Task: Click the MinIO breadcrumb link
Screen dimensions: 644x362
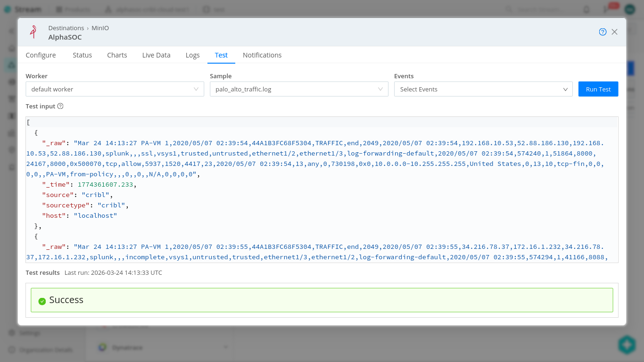Action: 100,28
